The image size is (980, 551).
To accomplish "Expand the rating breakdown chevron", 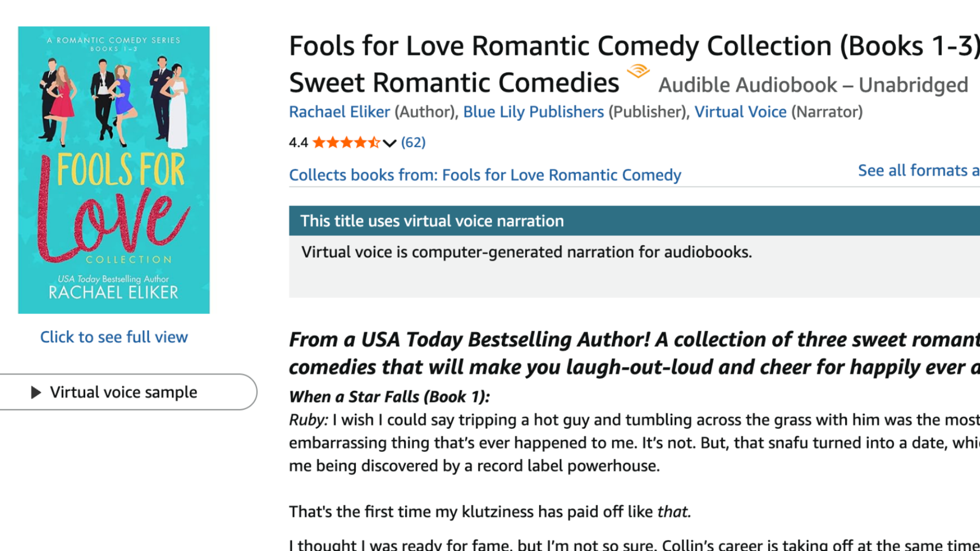I will [x=389, y=144].
